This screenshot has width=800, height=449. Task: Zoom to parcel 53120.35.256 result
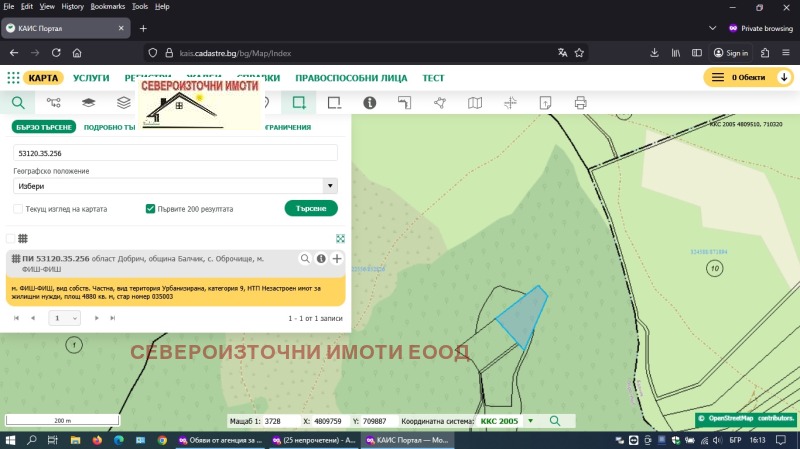(x=305, y=259)
